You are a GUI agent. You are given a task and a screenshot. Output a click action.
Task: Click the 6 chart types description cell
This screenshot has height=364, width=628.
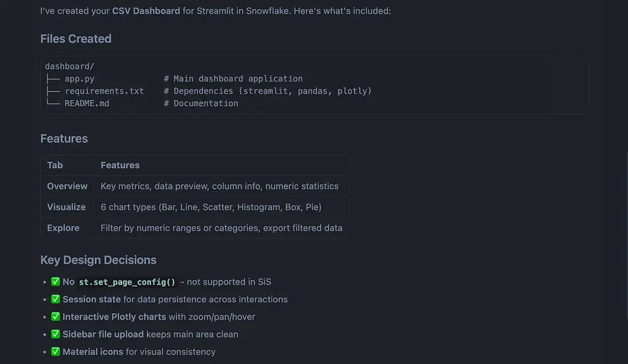[211, 207]
